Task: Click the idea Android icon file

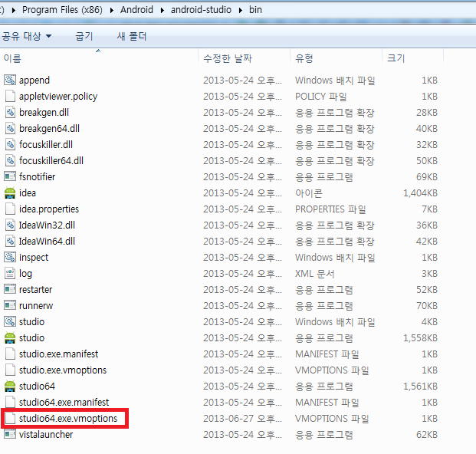Action: tap(10, 192)
